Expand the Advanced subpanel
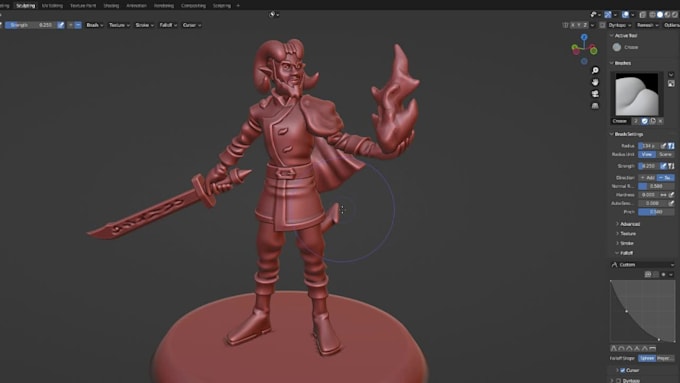680x383 pixels. (x=628, y=224)
